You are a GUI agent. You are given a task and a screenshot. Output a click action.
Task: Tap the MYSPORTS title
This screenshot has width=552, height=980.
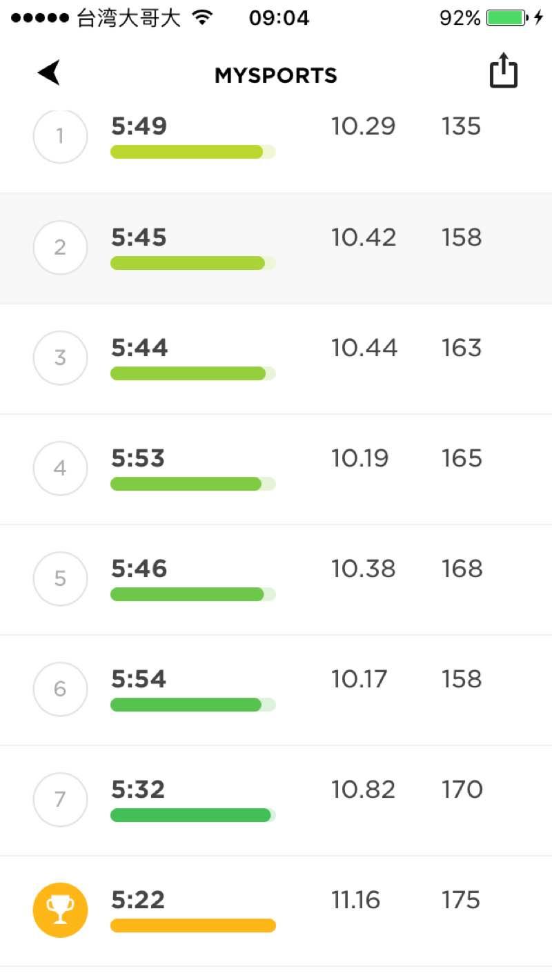[275, 75]
